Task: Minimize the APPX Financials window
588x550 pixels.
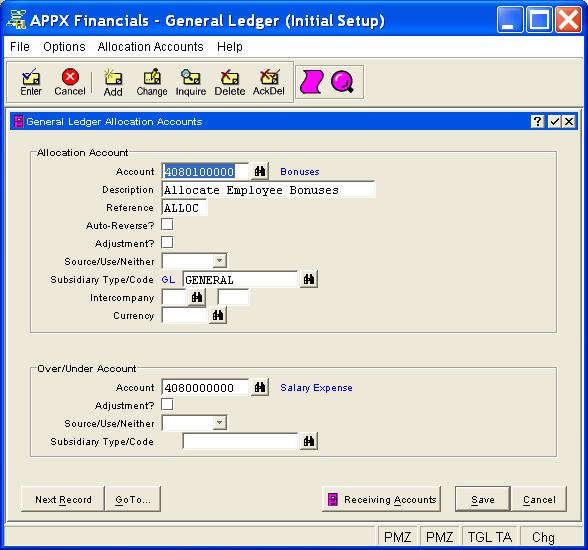Action: pyautogui.click(x=510, y=19)
